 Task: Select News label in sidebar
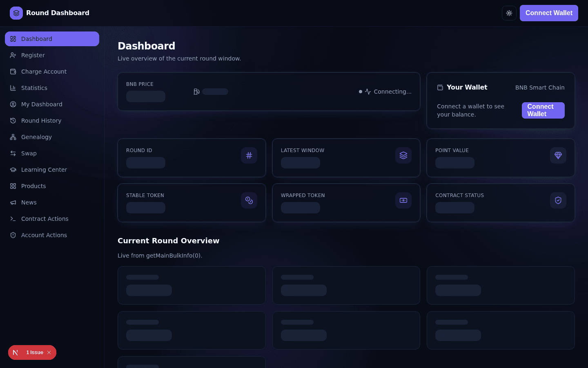click(29, 202)
